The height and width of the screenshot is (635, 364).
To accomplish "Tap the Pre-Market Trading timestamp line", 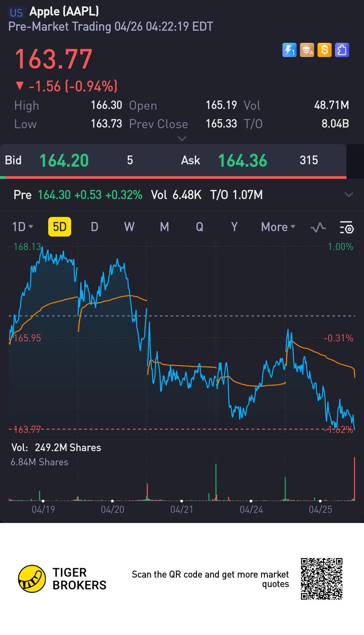I will 111,27.
